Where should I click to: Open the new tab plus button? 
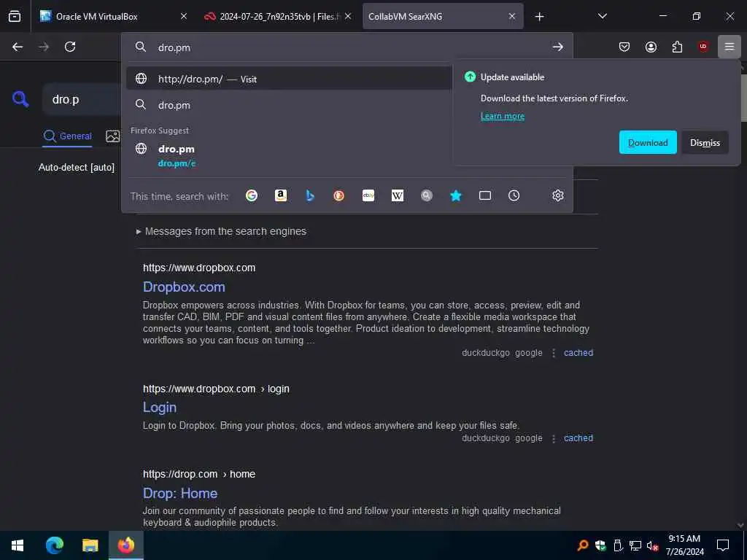pyautogui.click(x=539, y=17)
